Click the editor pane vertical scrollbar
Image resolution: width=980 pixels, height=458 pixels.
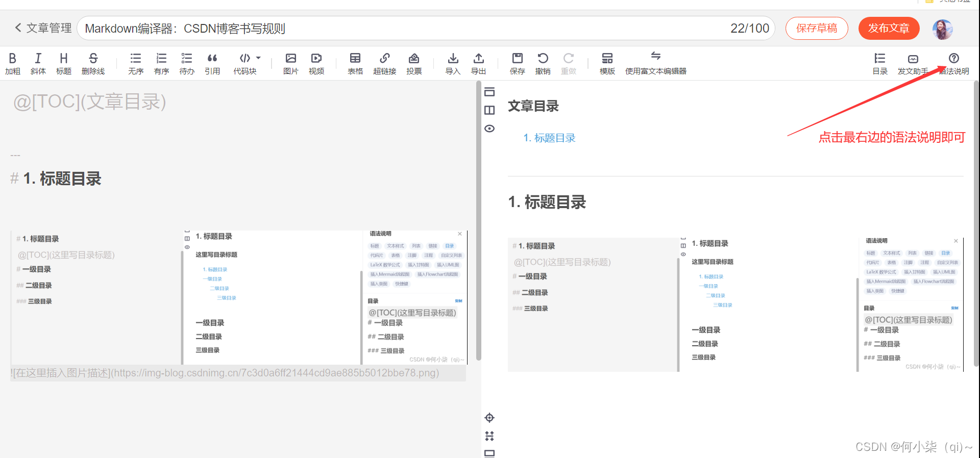478,219
